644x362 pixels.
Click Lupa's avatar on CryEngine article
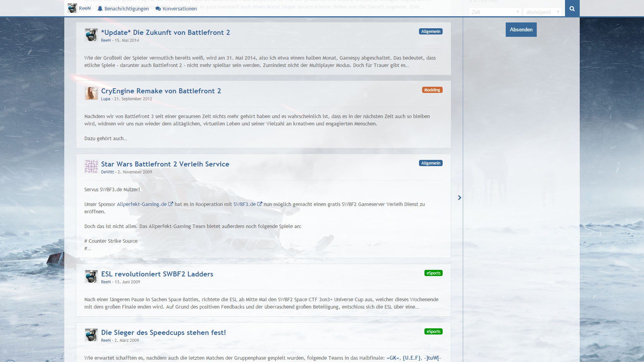click(91, 93)
